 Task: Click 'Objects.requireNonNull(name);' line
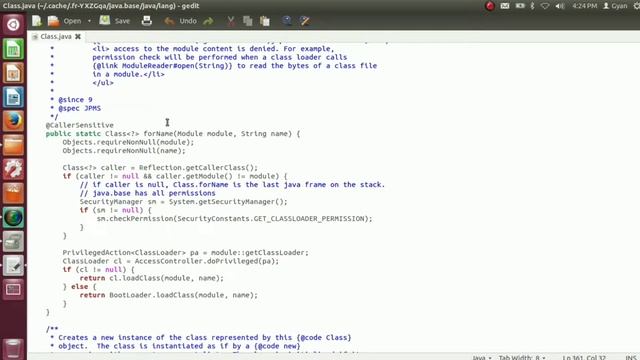click(x=124, y=151)
